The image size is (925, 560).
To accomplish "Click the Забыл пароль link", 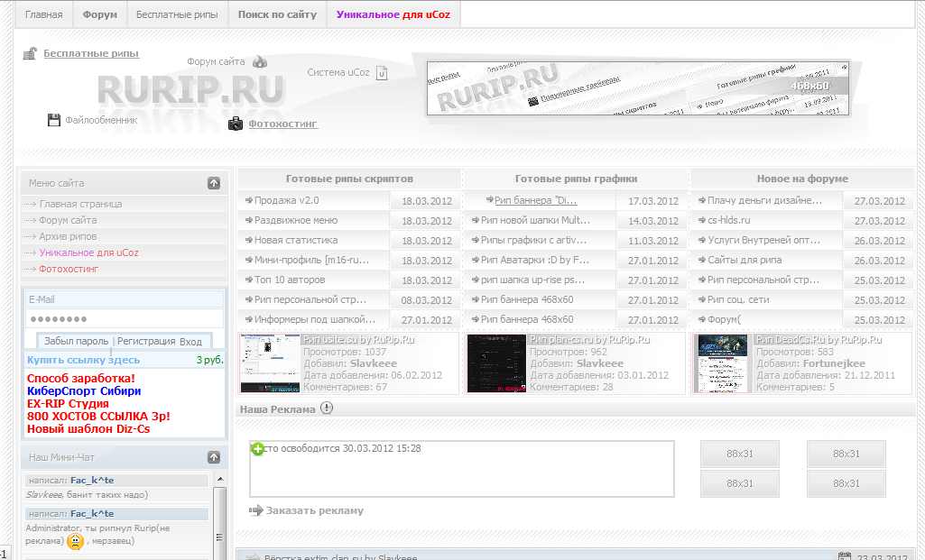I will coord(77,341).
